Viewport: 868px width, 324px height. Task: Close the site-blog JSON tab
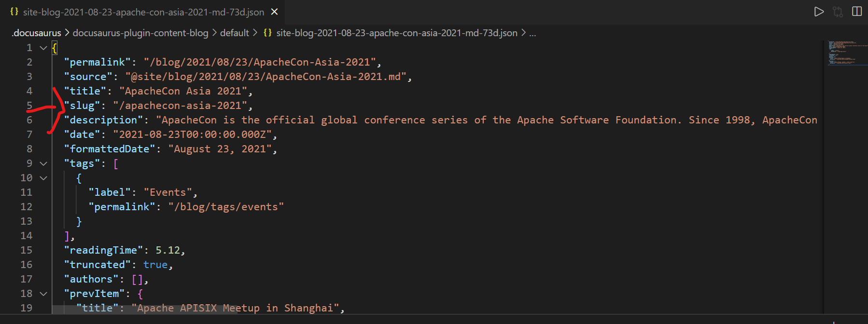click(274, 12)
